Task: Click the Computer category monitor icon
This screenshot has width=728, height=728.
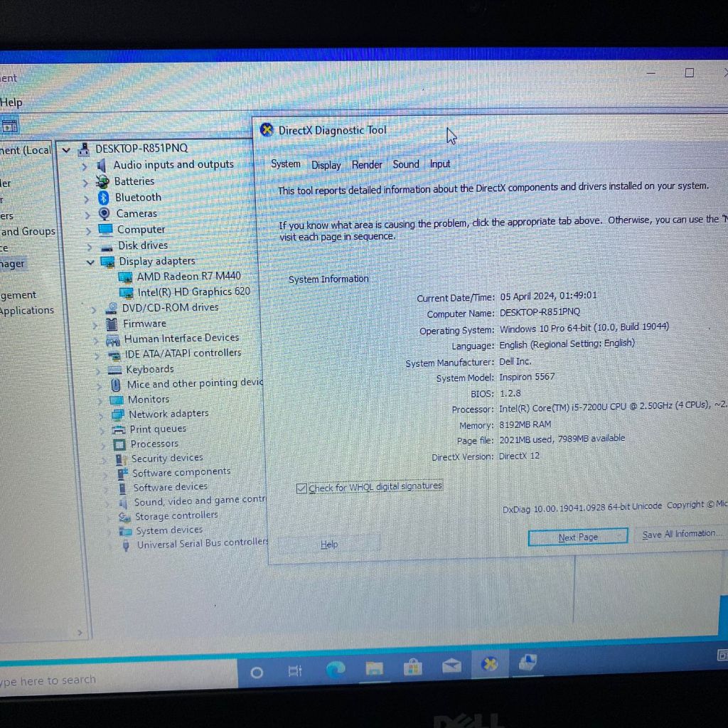Action: 105,230
